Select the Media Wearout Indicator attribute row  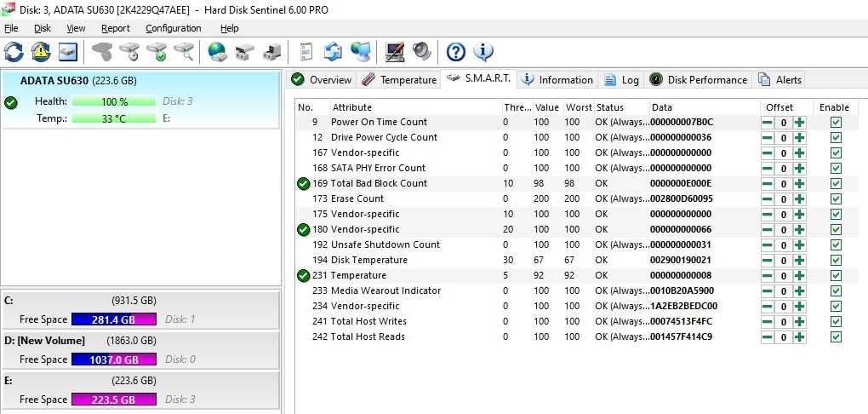576,291
